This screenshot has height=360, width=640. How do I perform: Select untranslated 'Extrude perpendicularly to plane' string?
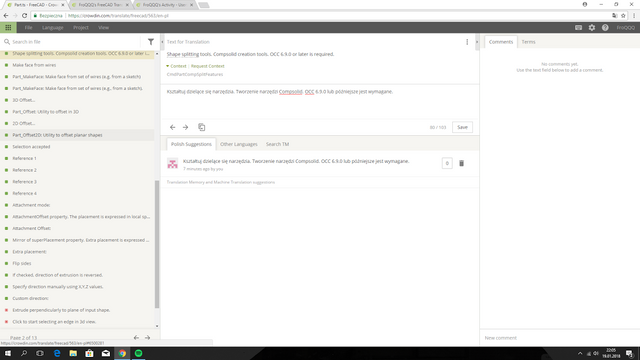[x=78, y=310]
